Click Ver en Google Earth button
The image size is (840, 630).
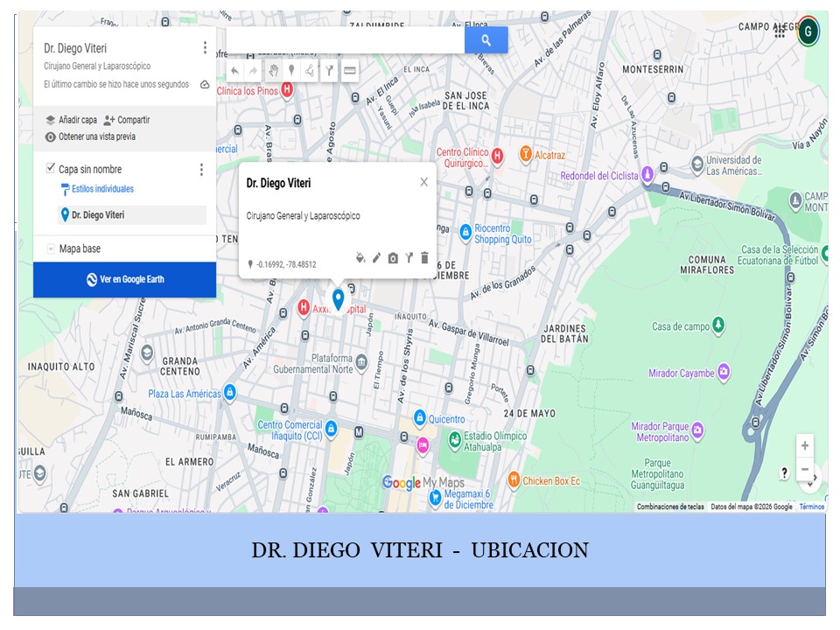pyautogui.click(x=125, y=280)
